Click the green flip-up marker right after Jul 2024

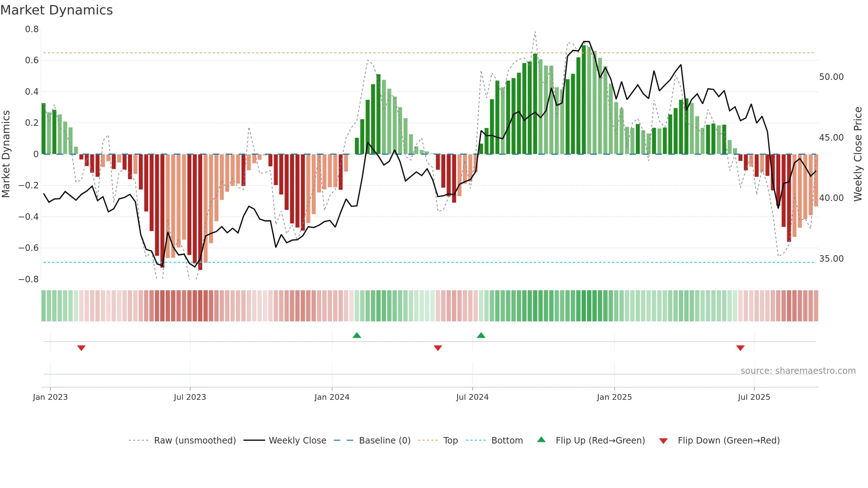[481, 335]
